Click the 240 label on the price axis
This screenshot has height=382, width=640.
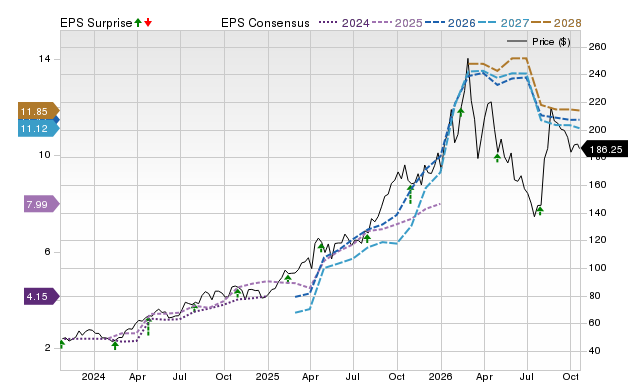click(597, 74)
